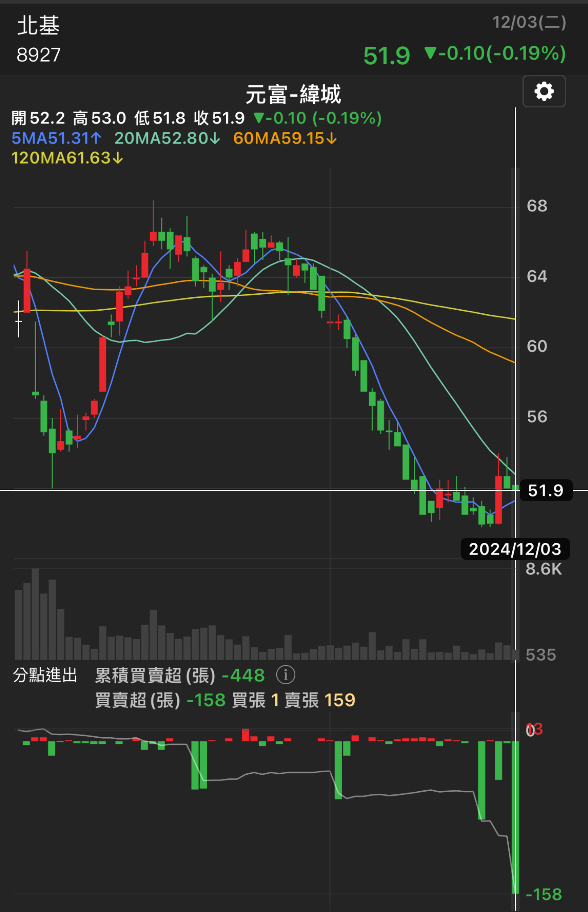Image resolution: width=588 pixels, height=912 pixels.
Task: Tap the low price 低 51.8
Action: pos(160,118)
